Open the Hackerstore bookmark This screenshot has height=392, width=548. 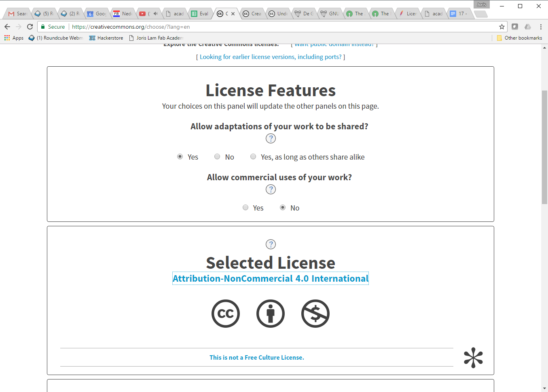pos(106,38)
